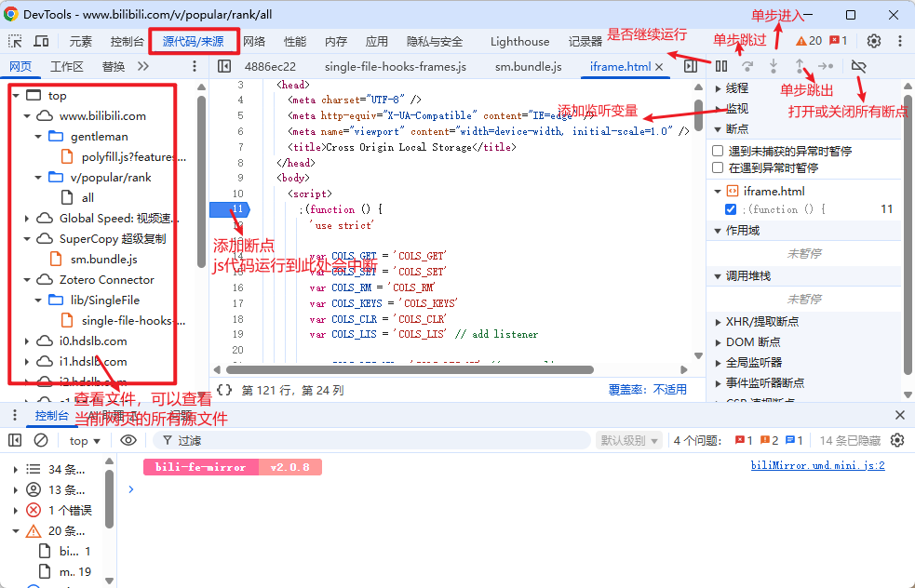Hide the debugger sidebar toggle icon

[691, 66]
